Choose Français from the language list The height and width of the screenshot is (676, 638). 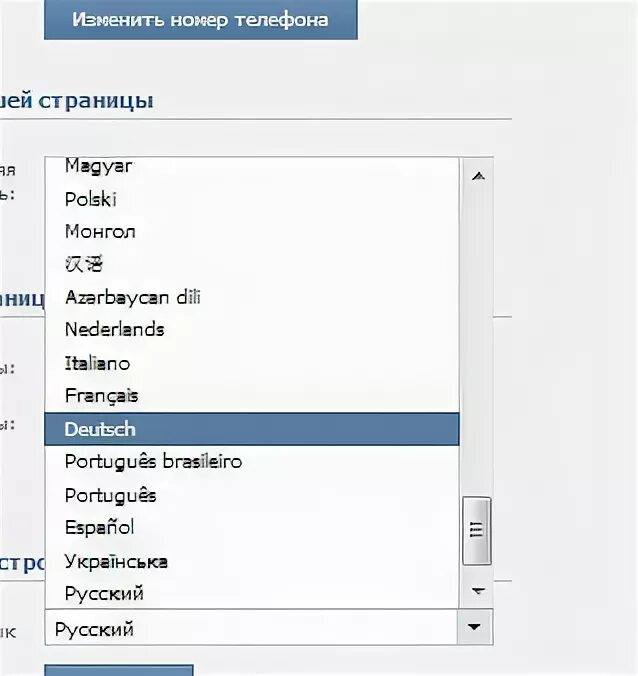click(x=252, y=396)
